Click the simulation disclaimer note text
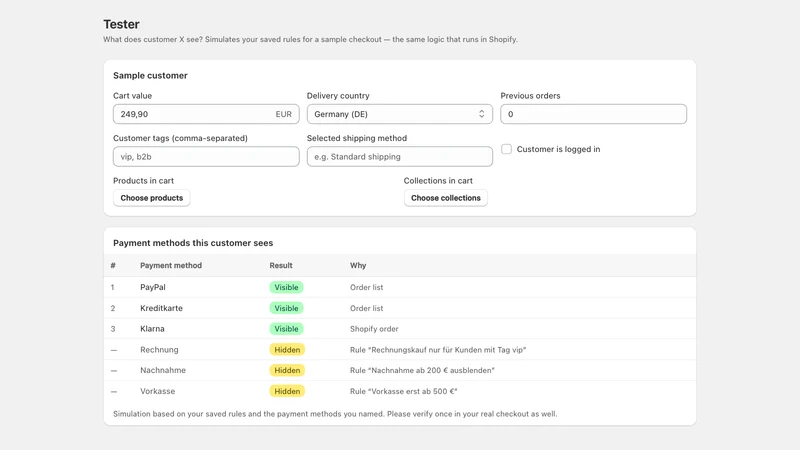 tap(335, 414)
